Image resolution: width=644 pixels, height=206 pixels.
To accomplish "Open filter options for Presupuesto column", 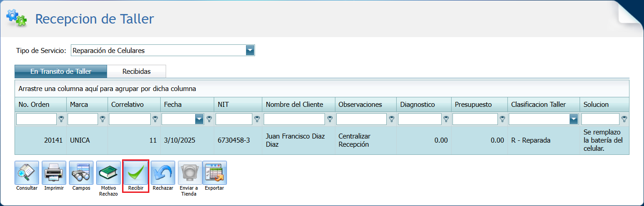I will (x=502, y=119).
